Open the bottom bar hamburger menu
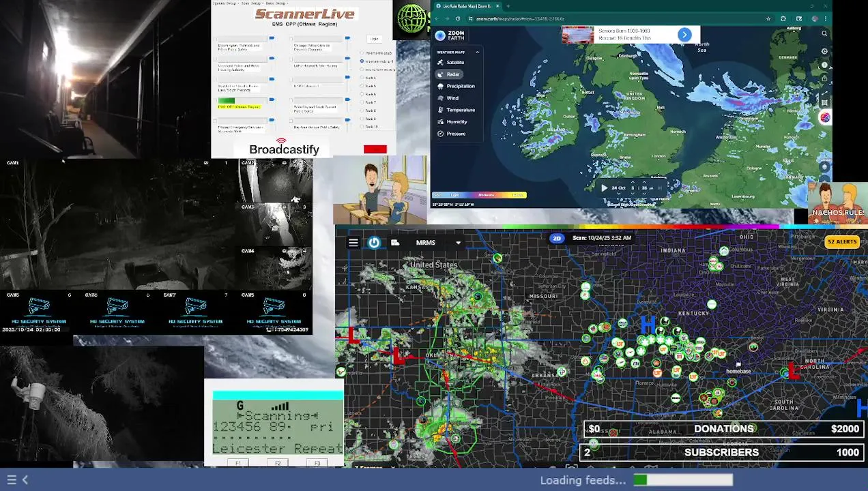The width and height of the screenshot is (868, 491). [x=12, y=480]
